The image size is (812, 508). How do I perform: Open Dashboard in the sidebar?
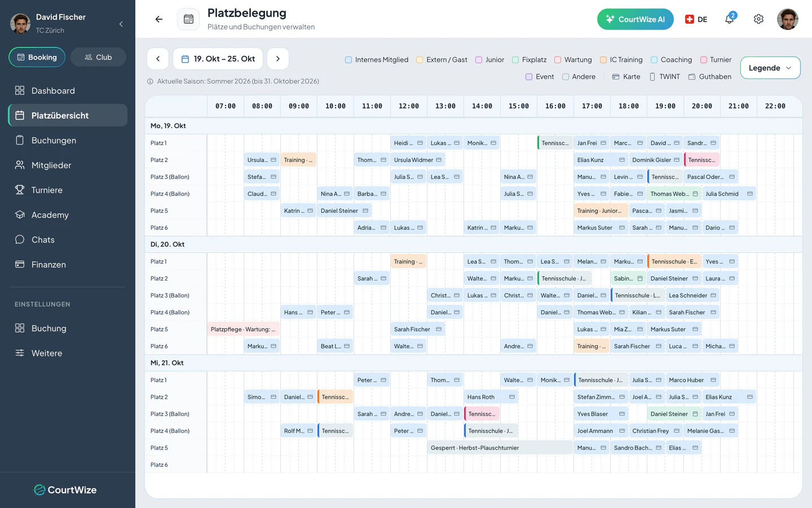coord(68,91)
